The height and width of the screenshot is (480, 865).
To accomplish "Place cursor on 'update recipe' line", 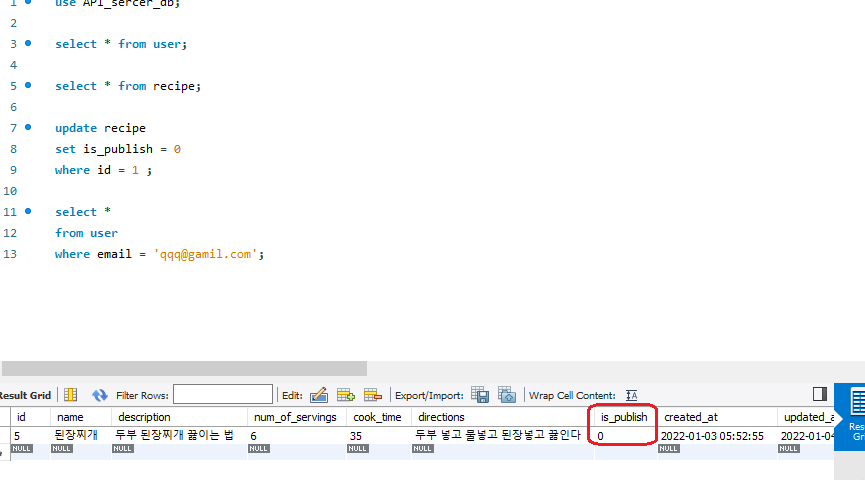I will tap(100, 128).
